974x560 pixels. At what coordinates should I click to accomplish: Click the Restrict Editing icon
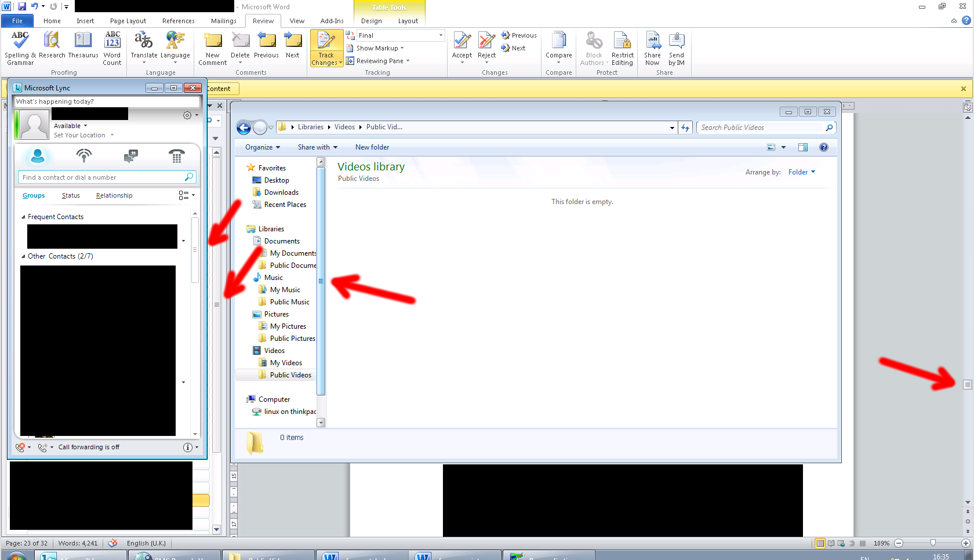coord(622,41)
